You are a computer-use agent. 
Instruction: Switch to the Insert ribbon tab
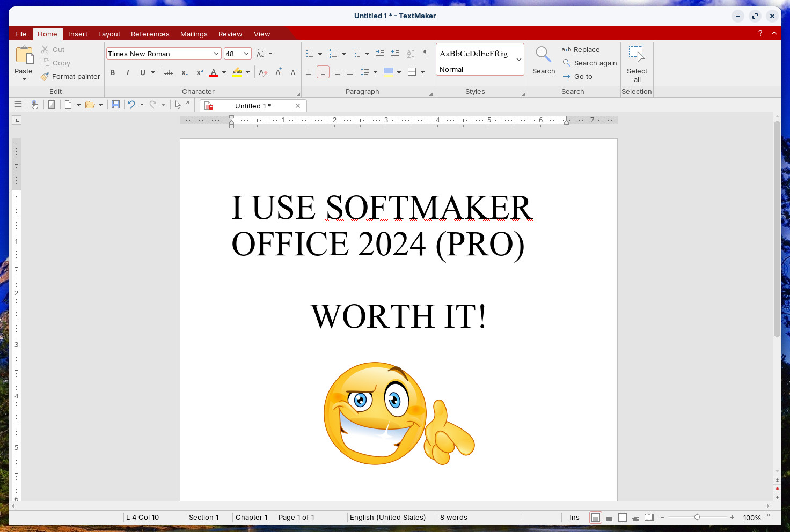pyautogui.click(x=78, y=34)
